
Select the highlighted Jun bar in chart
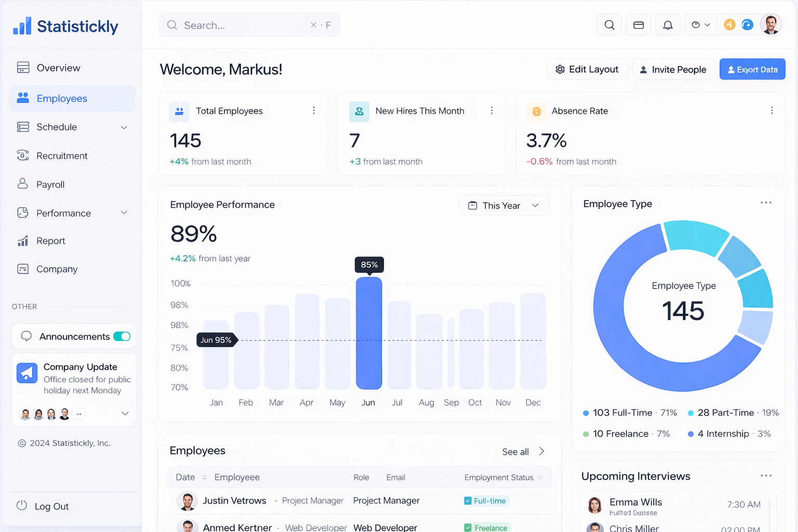[369, 332]
